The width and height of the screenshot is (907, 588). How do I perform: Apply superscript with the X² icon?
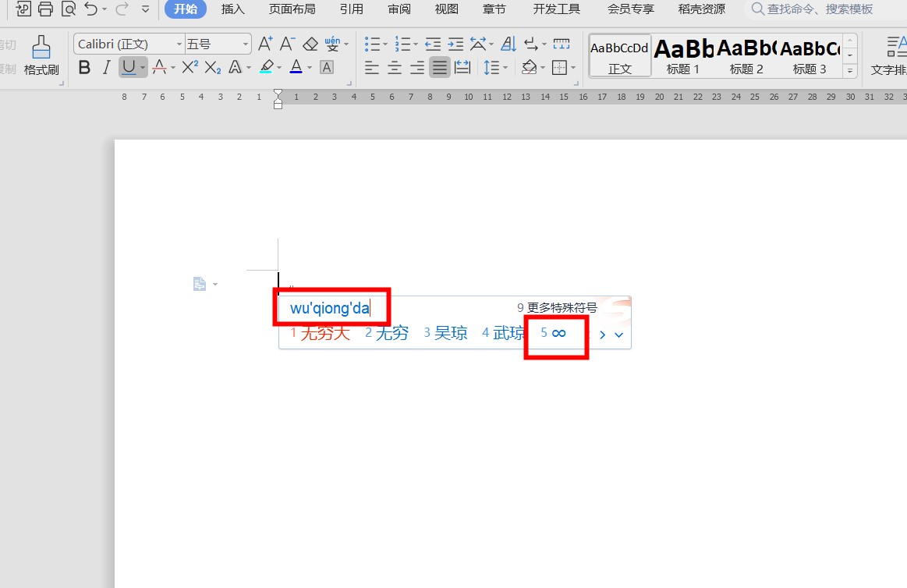[190, 68]
